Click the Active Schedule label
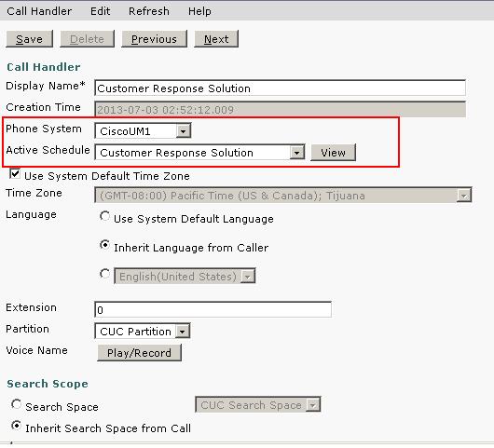The width and height of the screenshot is (494, 448). tap(48, 150)
